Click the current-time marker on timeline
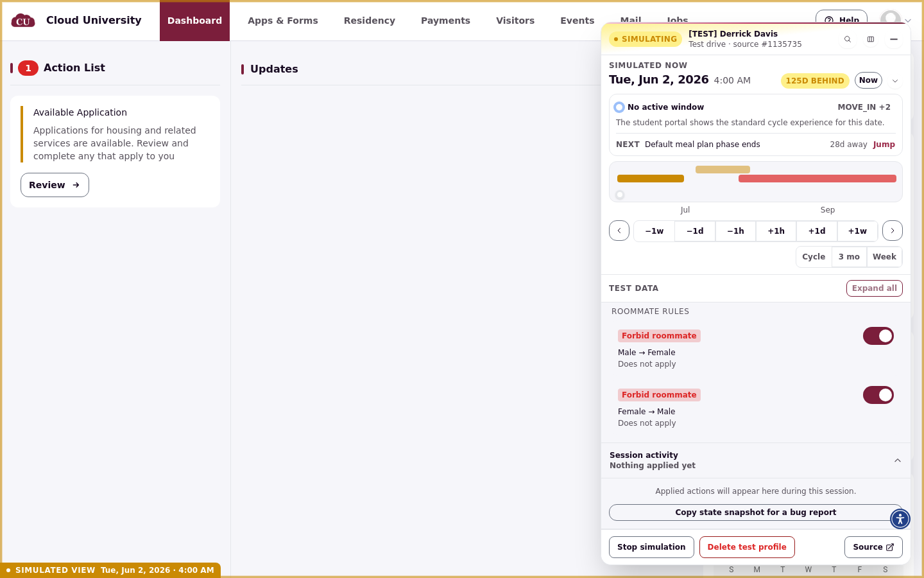This screenshot has width=924, height=578. click(x=620, y=195)
